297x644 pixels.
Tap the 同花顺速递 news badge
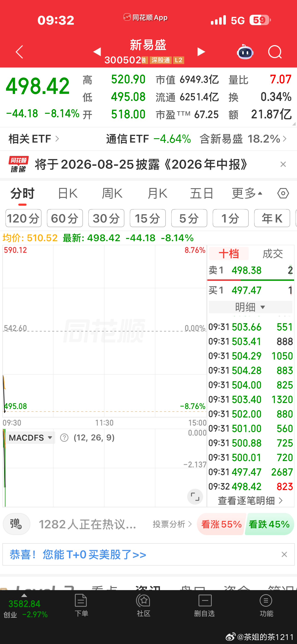(18, 164)
